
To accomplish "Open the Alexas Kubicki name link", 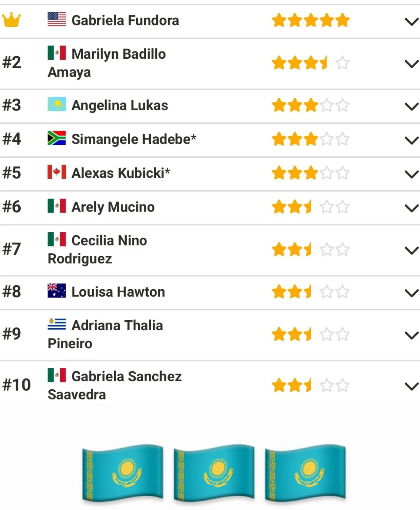I will tap(121, 173).
